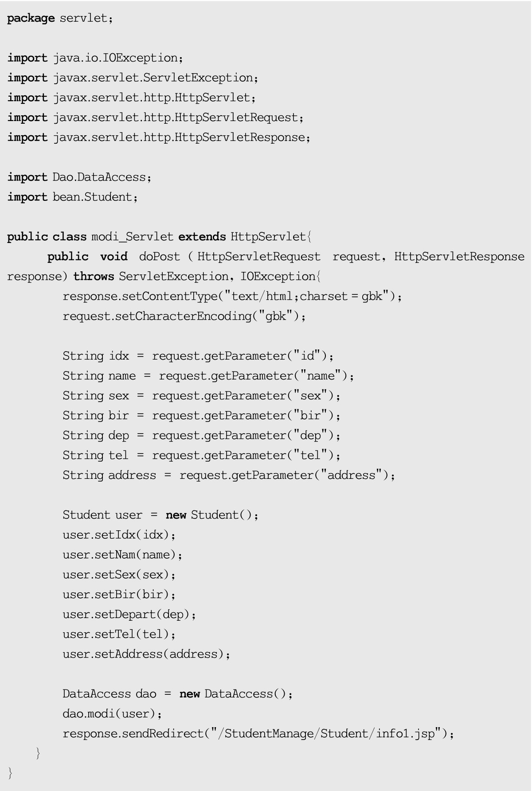
Task: Click the 'import bean.Student;' line
Action: point(72,197)
